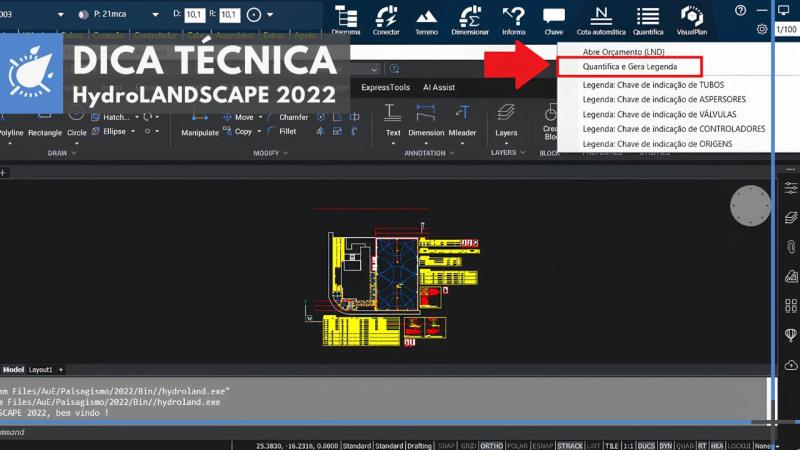Click the 1/100 scale field
Screen dimensions: 800x450
pos(786,29)
